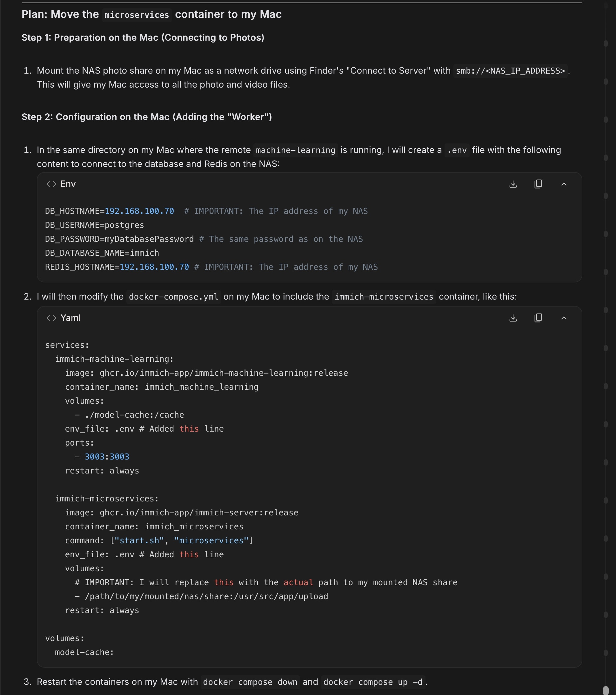Click the "Step 2: Configuration on the Mac" heading
This screenshot has width=616, height=695.
[x=147, y=117]
